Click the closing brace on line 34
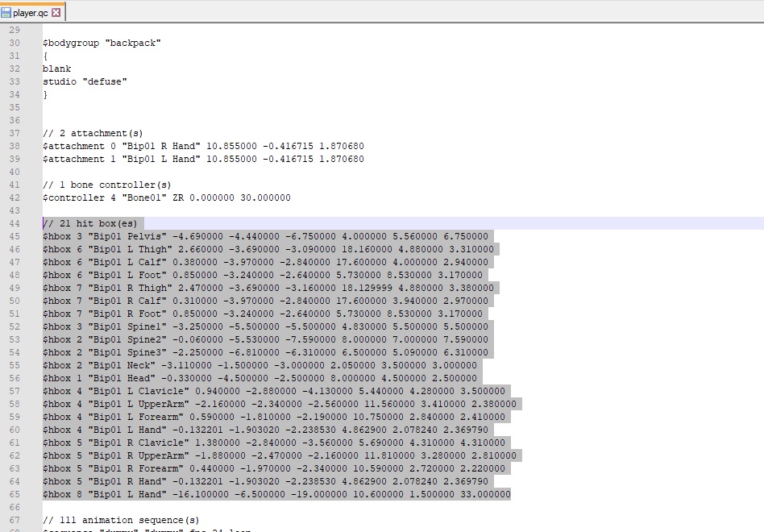The image size is (764, 532). coord(45,94)
